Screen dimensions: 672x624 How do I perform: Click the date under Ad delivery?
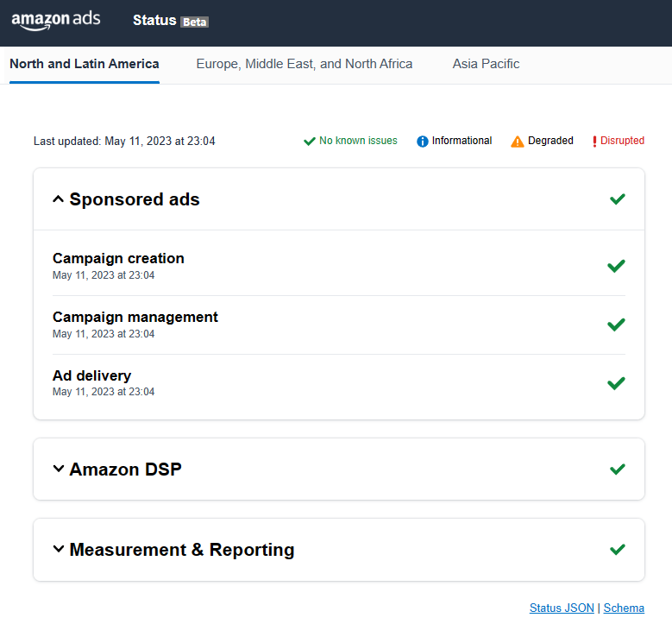pos(104,392)
